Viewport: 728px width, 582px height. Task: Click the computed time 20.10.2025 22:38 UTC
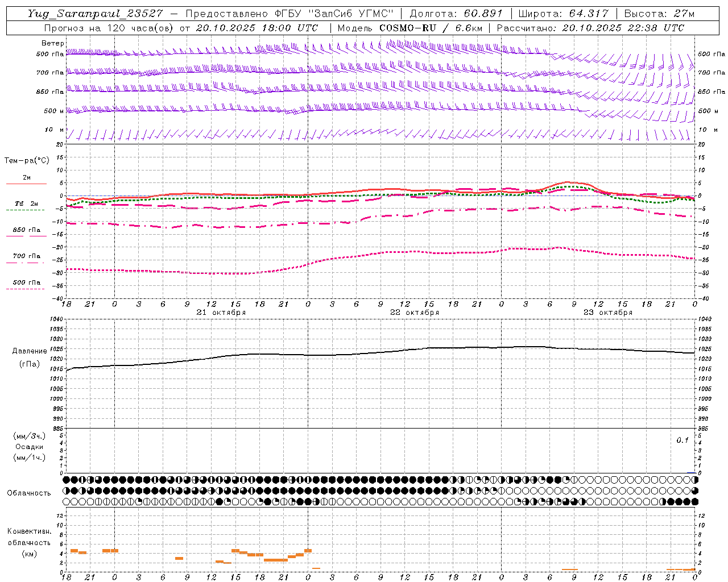tap(623, 27)
